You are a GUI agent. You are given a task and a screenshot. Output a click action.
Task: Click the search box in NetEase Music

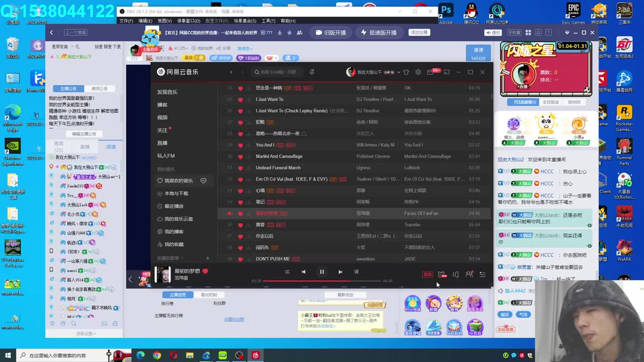[278, 72]
